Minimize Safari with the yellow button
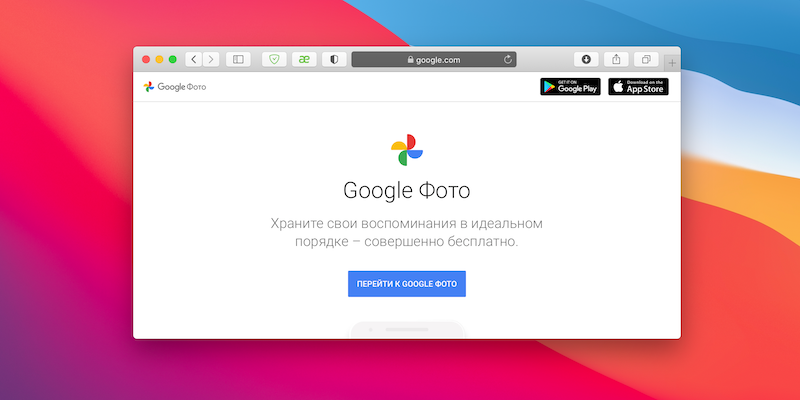This screenshot has width=800, height=400. (159, 59)
